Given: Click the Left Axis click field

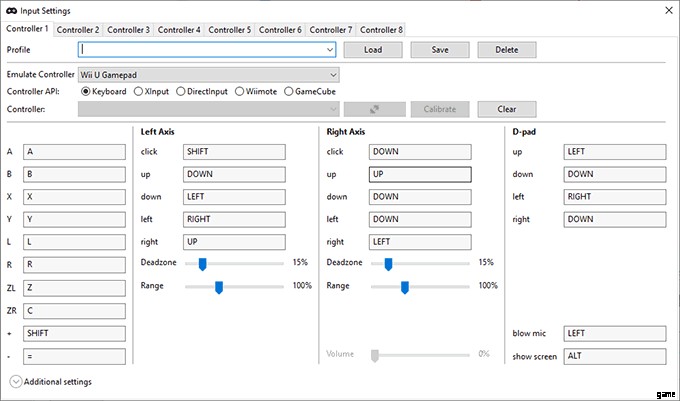Looking at the screenshot, I should tap(234, 152).
